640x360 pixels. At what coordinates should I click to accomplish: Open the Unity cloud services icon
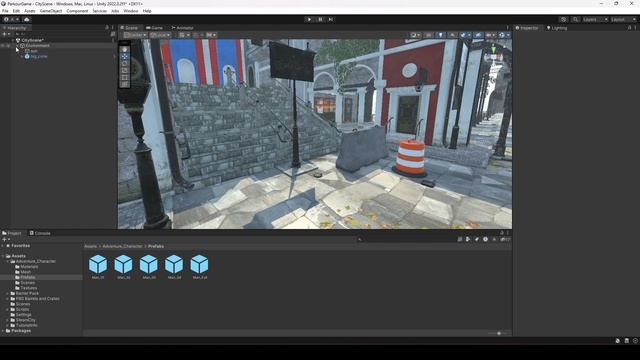[x=27, y=19]
